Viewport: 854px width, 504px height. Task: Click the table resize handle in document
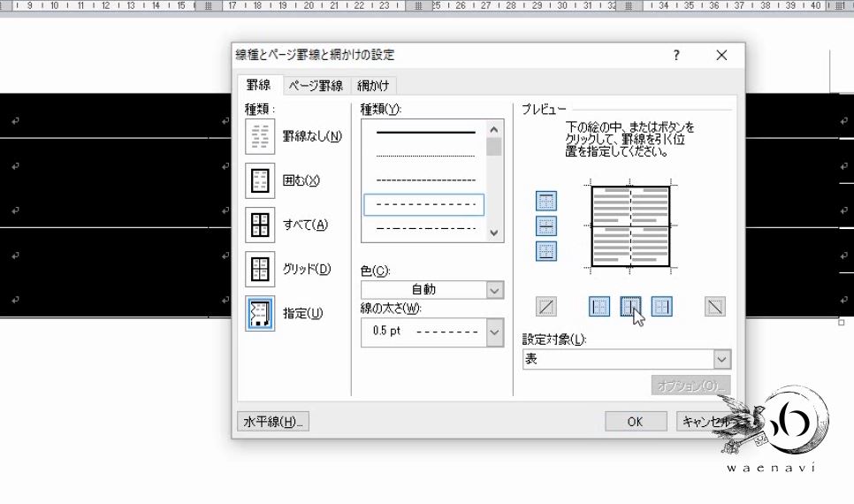click(841, 323)
